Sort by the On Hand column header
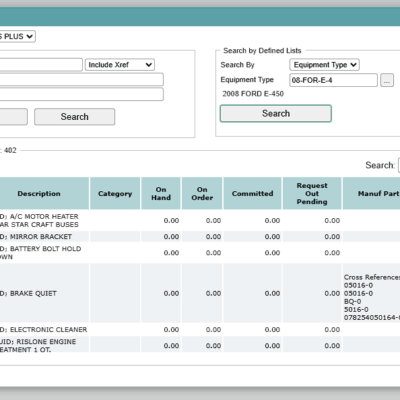This screenshot has height=400, width=400. click(161, 194)
